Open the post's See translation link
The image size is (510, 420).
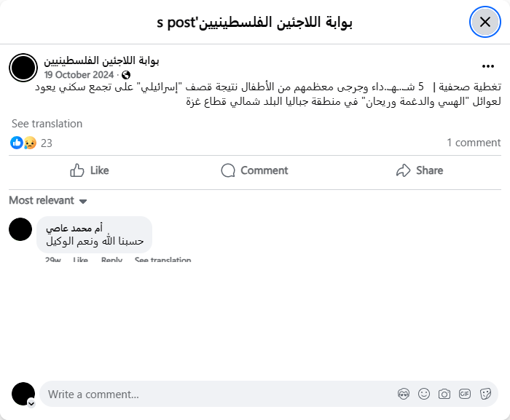(x=47, y=124)
